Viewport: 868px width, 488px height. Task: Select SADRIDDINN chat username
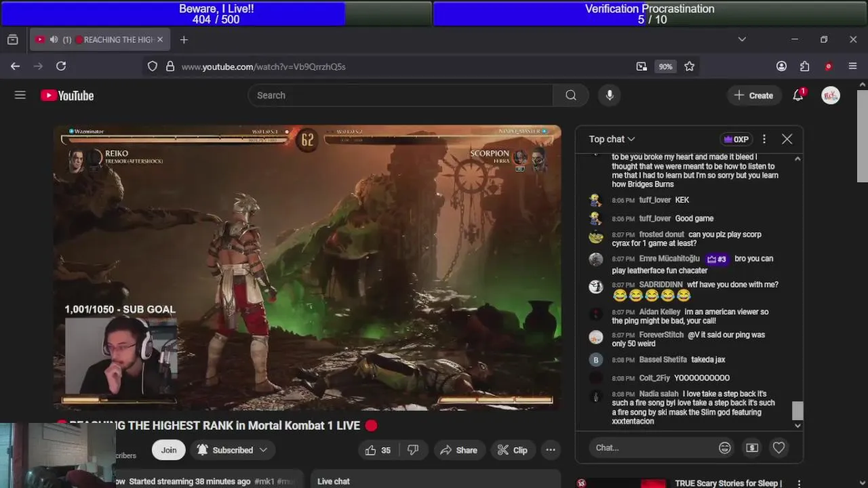click(660, 285)
